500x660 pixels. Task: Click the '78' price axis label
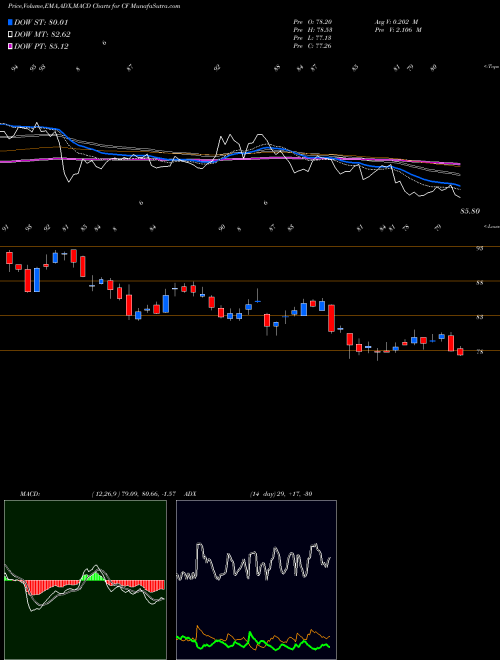point(479,352)
